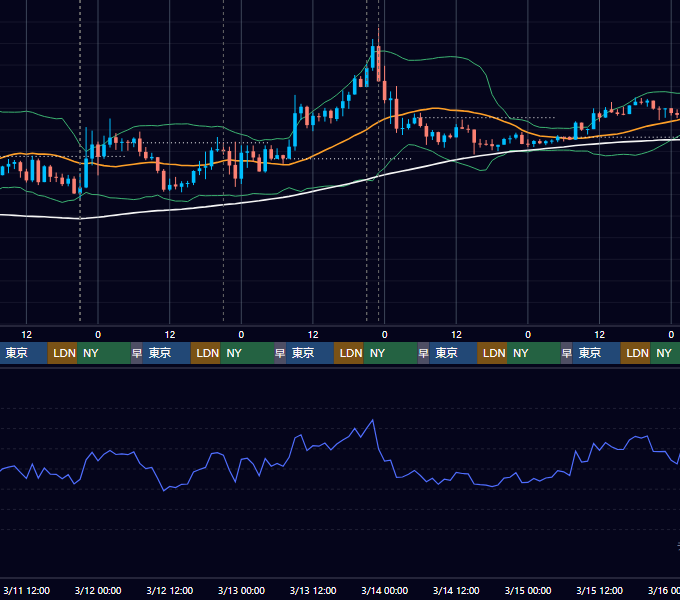Click the 3/15 00:00 date label
The height and width of the screenshot is (600, 680).
[x=528, y=590]
